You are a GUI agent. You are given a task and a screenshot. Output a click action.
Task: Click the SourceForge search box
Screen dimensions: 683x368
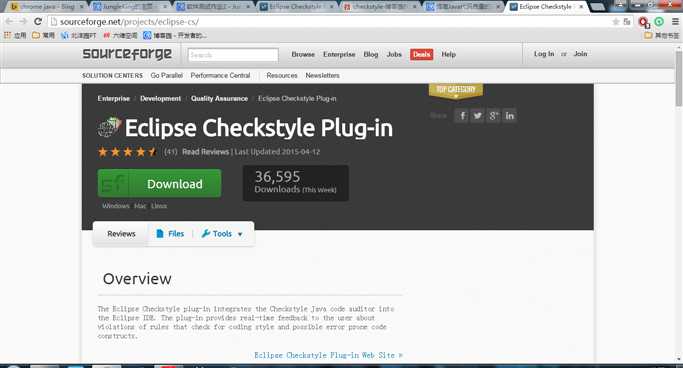pos(233,55)
